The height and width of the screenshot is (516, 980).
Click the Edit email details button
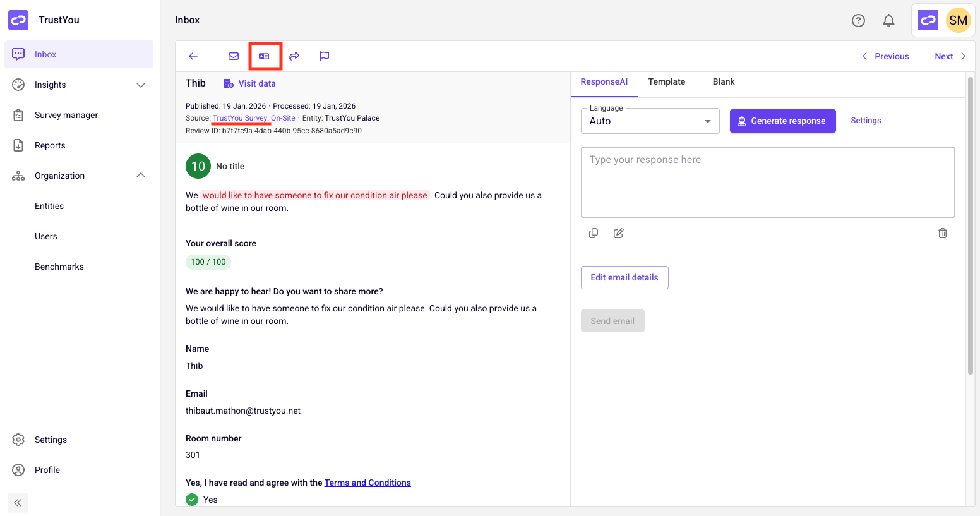(x=624, y=278)
